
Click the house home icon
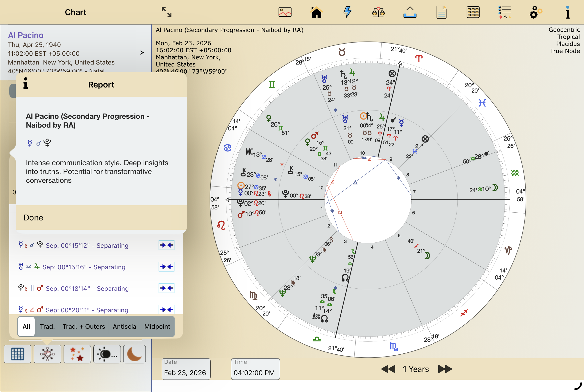pyautogui.click(x=316, y=12)
